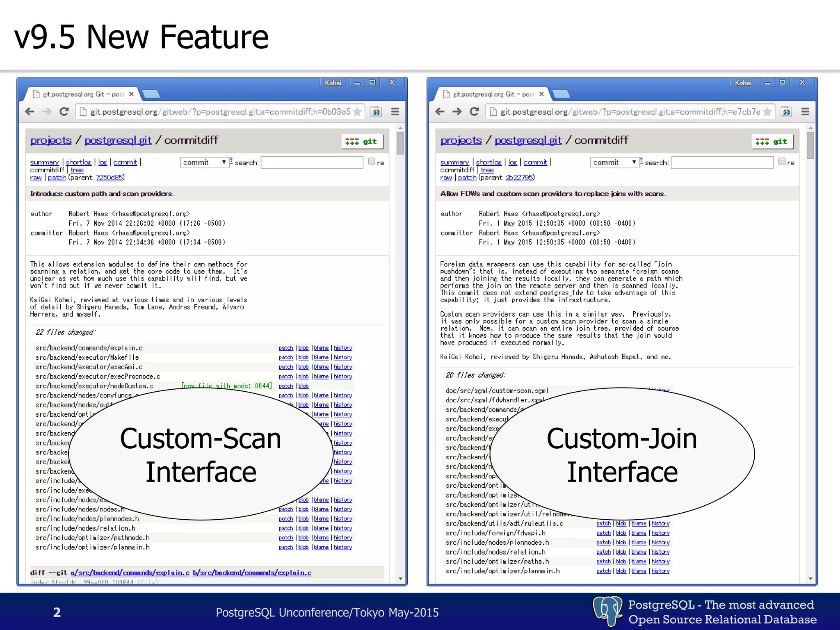
Task: Open 'commit' dropdown in right page
Action: [614, 162]
